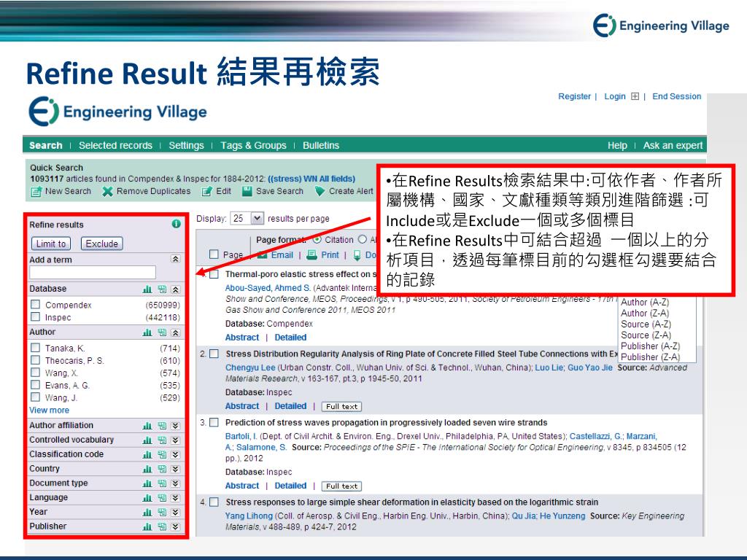Viewport: 747px width, 560px height.
Task: Check author Theocaris, P. S.
Action: click(x=35, y=359)
